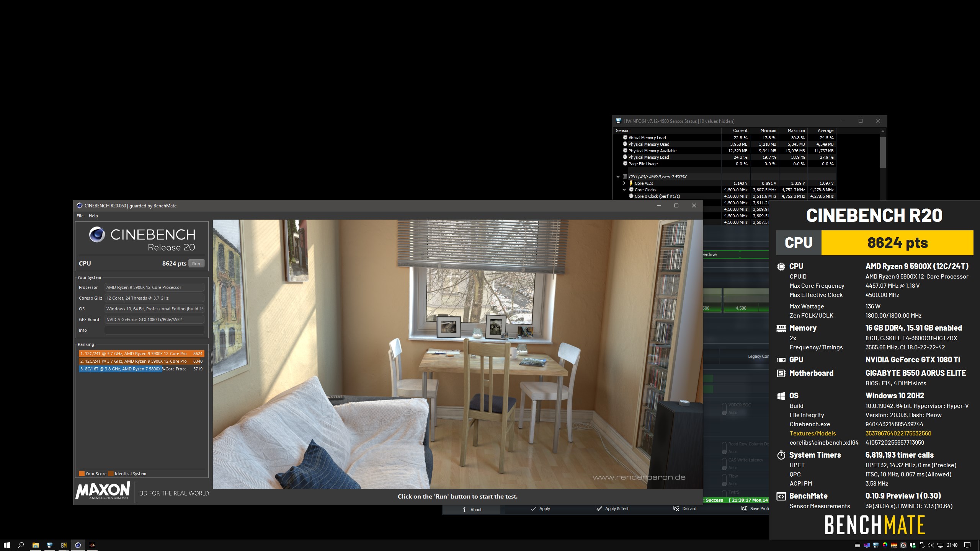Click the MAXON logo
The image size is (980, 551).
click(x=103, y=491)
